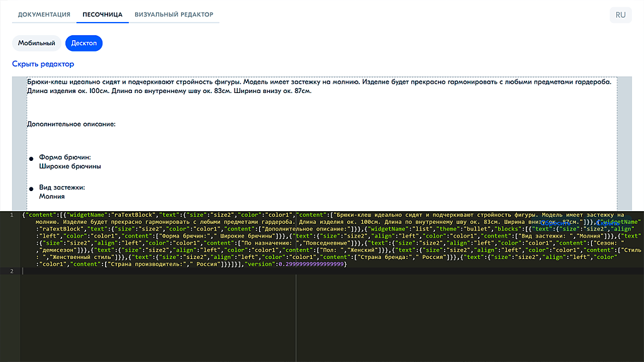Viewport: 644px width, 362px height.
Task: Click the first "widgetName" key in JSON
Action: coord(89,216)
